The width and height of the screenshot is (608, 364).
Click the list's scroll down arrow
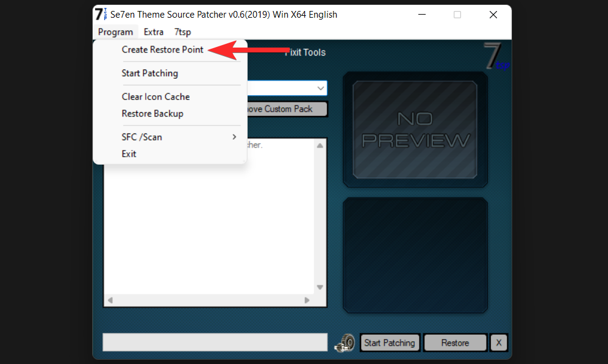coord(320,287)
